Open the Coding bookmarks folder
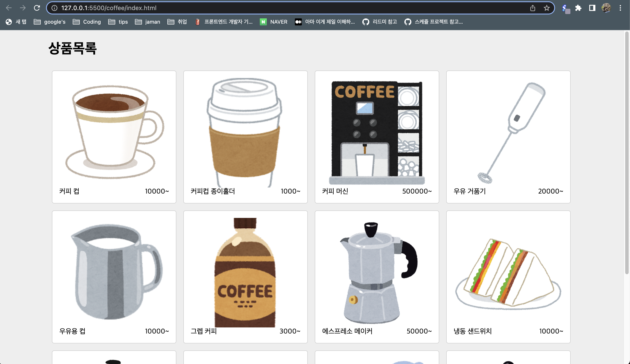Image resolution: width=630 pixels, height=364 pixels. click(87, 22)
